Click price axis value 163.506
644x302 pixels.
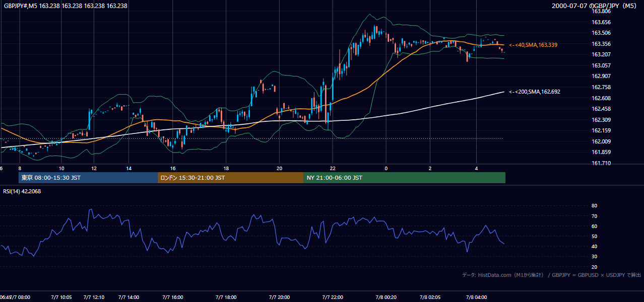point(602,33)
